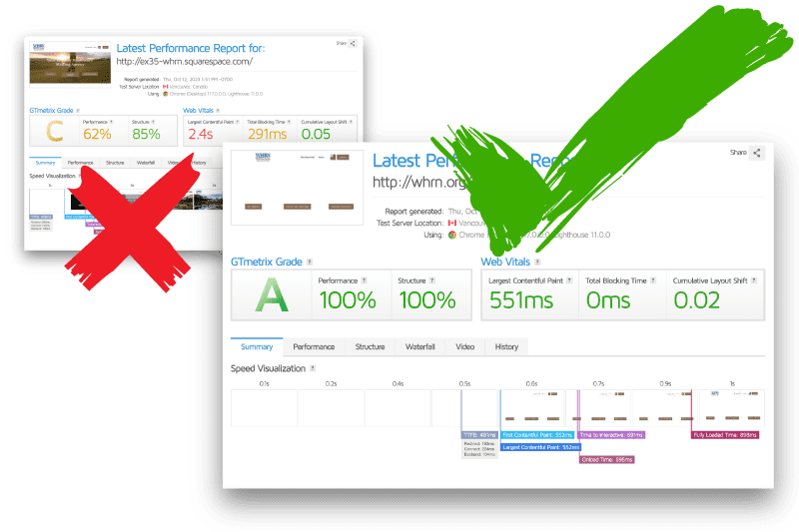The image size is (799, 532).
Task: Click the Onload Time 695ms marker
Action: pos(607,460)
